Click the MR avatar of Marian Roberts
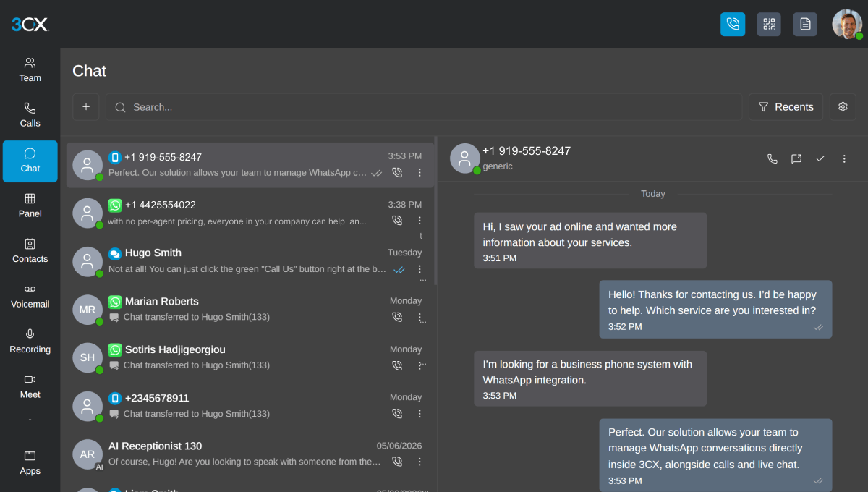 click(x=88, y=310)
